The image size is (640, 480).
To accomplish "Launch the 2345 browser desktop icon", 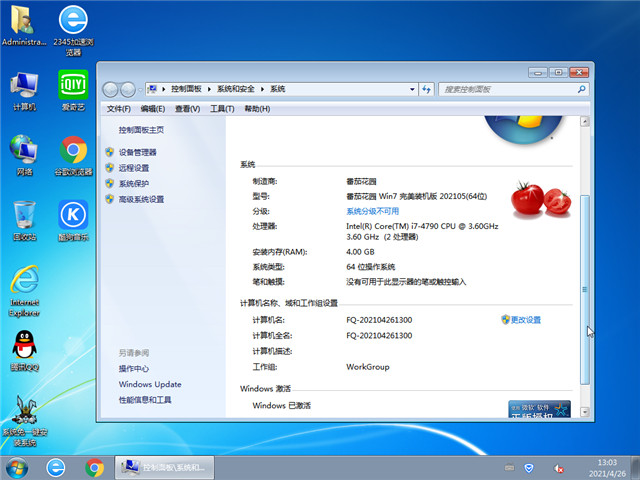I will 73,30.
